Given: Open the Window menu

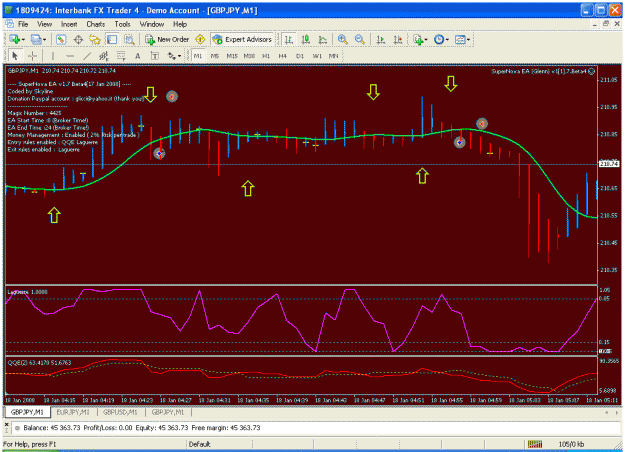Looking at the screenshot, I should tap(152, 24).
